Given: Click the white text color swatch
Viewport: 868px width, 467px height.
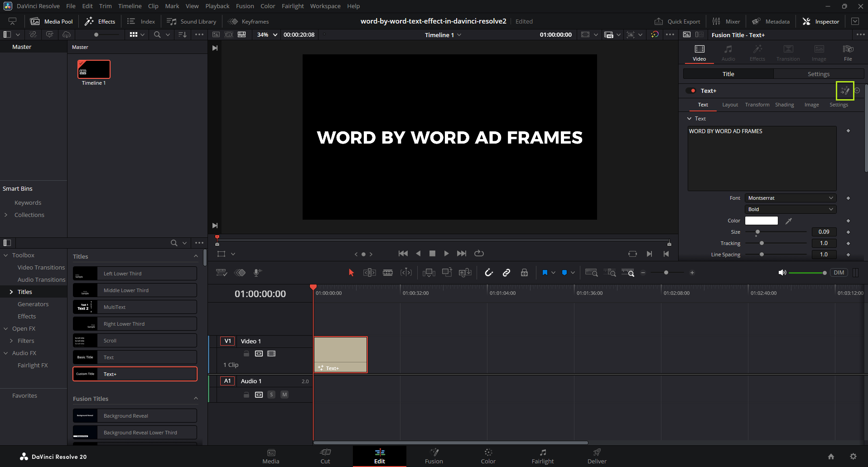Looking at the screenshot, I should click(761, 221).
